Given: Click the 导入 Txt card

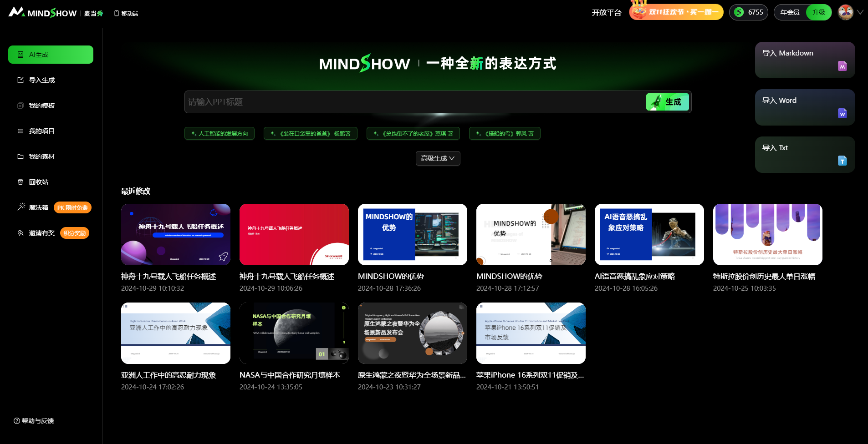Looking at the screenshot, I should point(805,155).
